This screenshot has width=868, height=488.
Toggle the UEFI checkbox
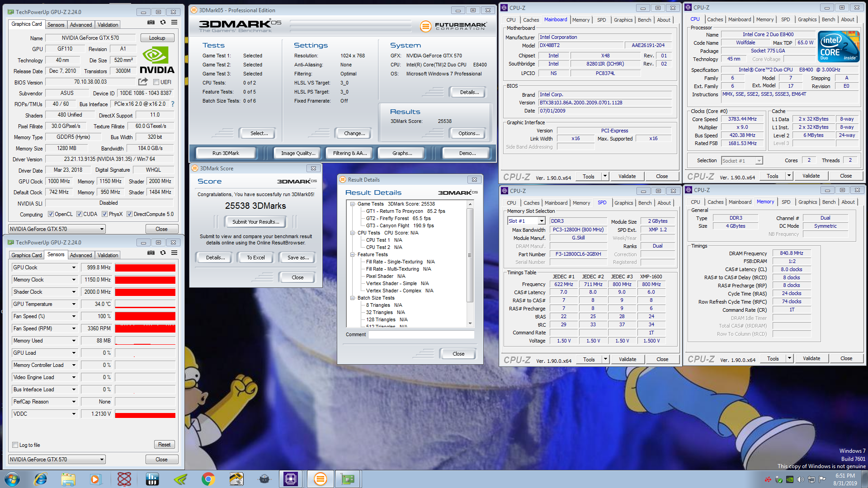pos(156,82)
